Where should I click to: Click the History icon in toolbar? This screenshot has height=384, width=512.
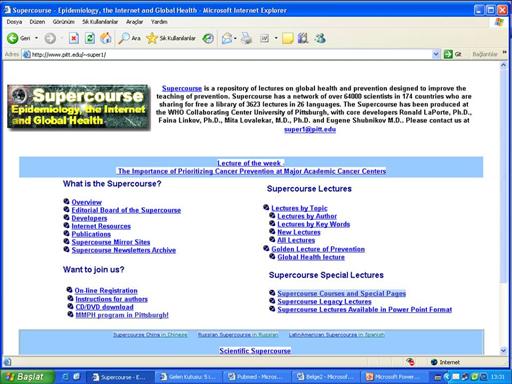pos(208,38)
